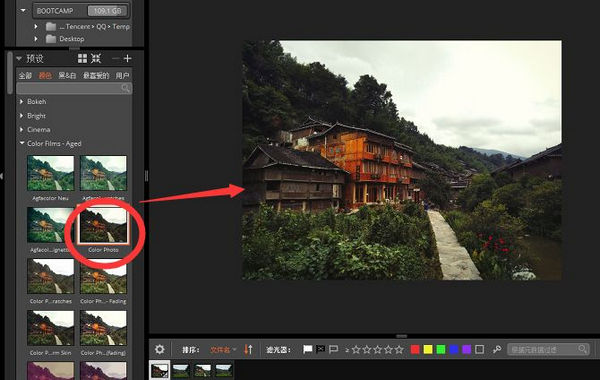Click the Desktop folder icon

[x=51, y=39]
